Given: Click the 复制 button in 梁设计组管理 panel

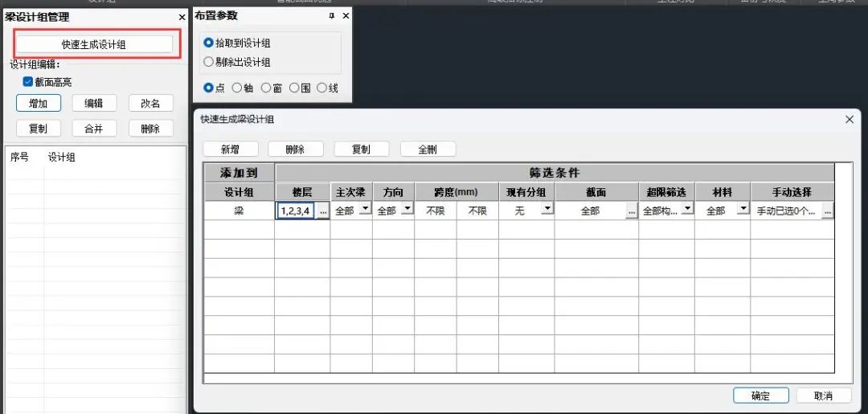Looking at the screenshot, I should tap(39, 129).
